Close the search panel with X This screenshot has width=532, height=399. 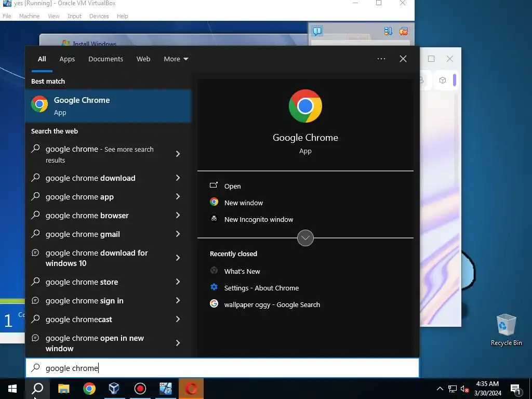tap(403, 59)
